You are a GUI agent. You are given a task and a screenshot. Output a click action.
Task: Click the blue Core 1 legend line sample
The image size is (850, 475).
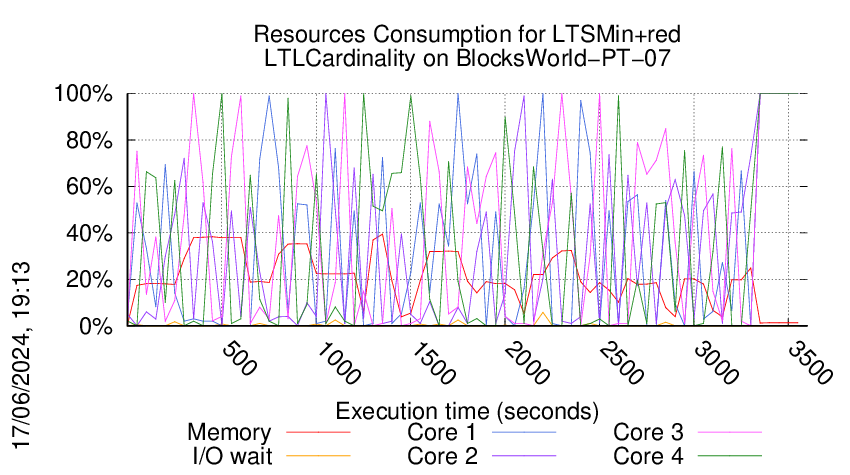(x=524, y=433)
